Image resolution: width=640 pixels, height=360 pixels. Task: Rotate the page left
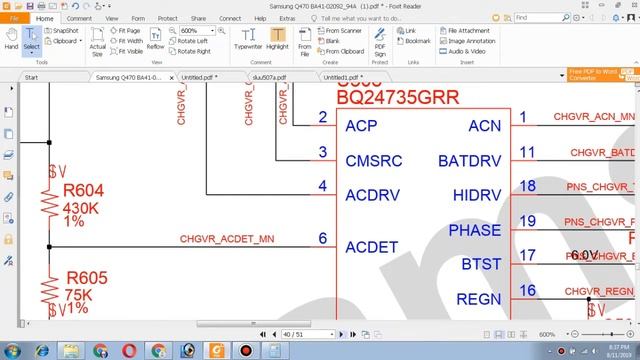(x=189, y=41)
